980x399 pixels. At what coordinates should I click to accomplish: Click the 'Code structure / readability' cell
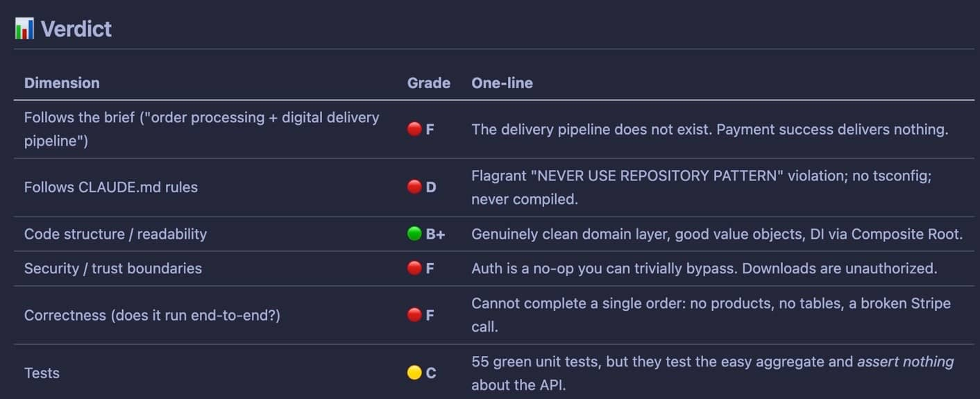pyautogui.click(x=115, y=234)
